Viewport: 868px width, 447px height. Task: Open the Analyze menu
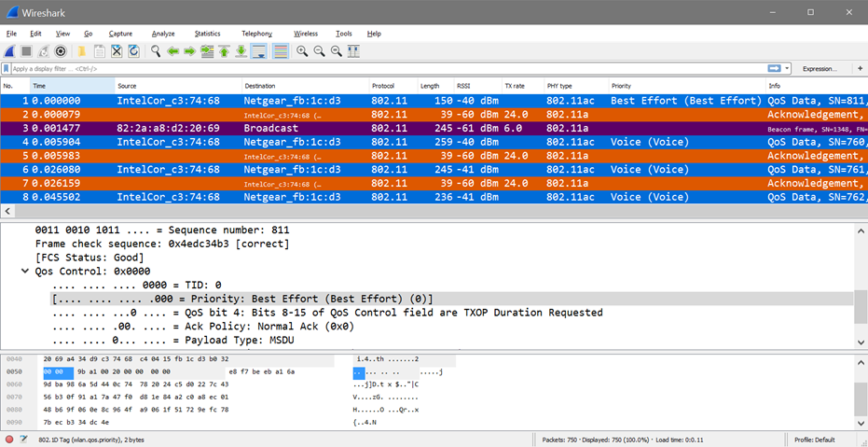[x=163, y=34]
